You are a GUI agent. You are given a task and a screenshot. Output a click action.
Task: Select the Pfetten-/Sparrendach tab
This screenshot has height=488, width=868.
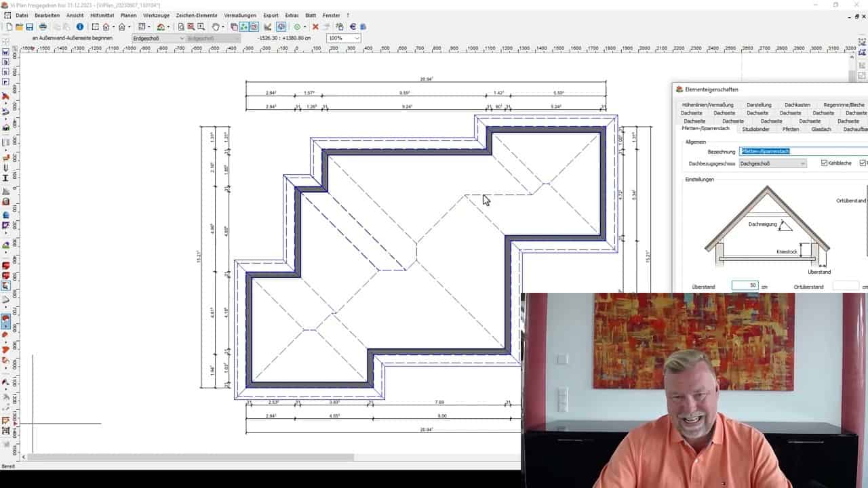705,129
